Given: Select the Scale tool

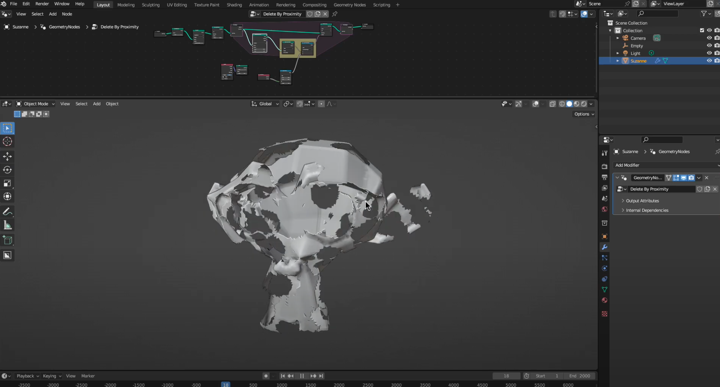Looking at the screenshot, I should 7,183.
